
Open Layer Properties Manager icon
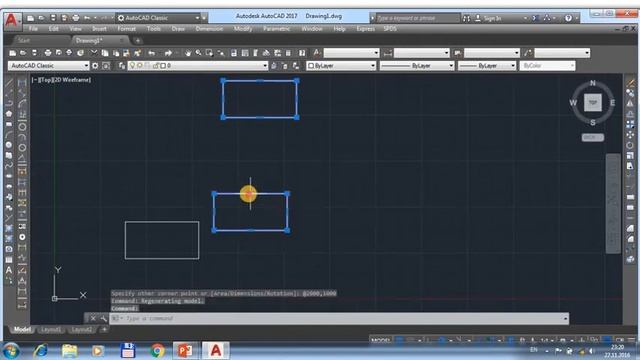click(x=122, y=65)
